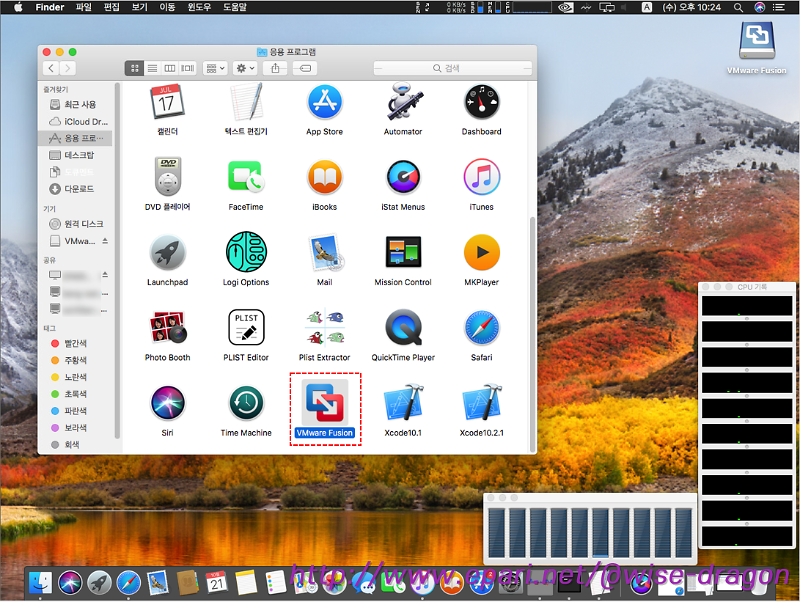Screen dimensions: 800x602
Task: Open Recents (최근 사용) in the sidebar
Action: (76, 105)
